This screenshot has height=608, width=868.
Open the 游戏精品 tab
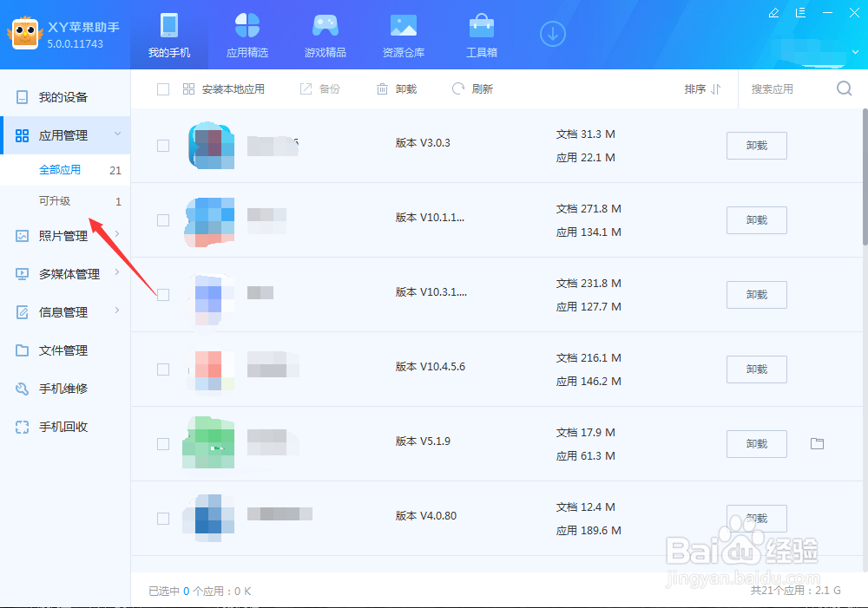pos(325,35)
